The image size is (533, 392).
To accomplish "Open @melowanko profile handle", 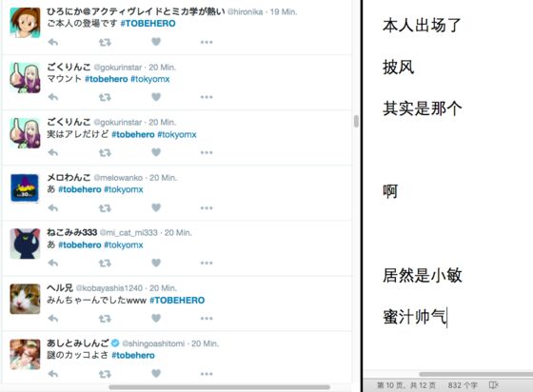I will tap(118, 178).
